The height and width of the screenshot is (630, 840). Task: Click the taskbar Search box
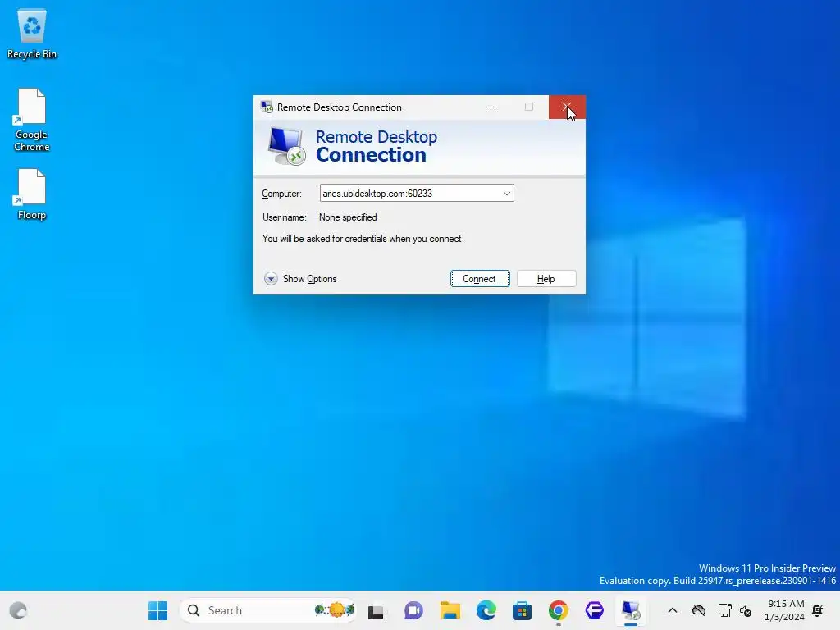pyautogui.click(x=268, y=610)
